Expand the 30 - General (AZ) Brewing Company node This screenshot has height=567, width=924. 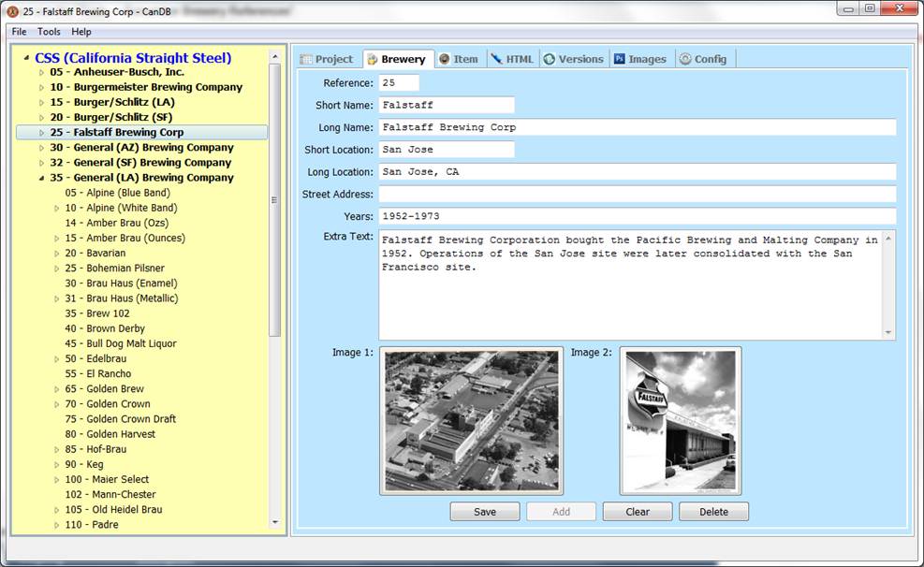[41, 148]
